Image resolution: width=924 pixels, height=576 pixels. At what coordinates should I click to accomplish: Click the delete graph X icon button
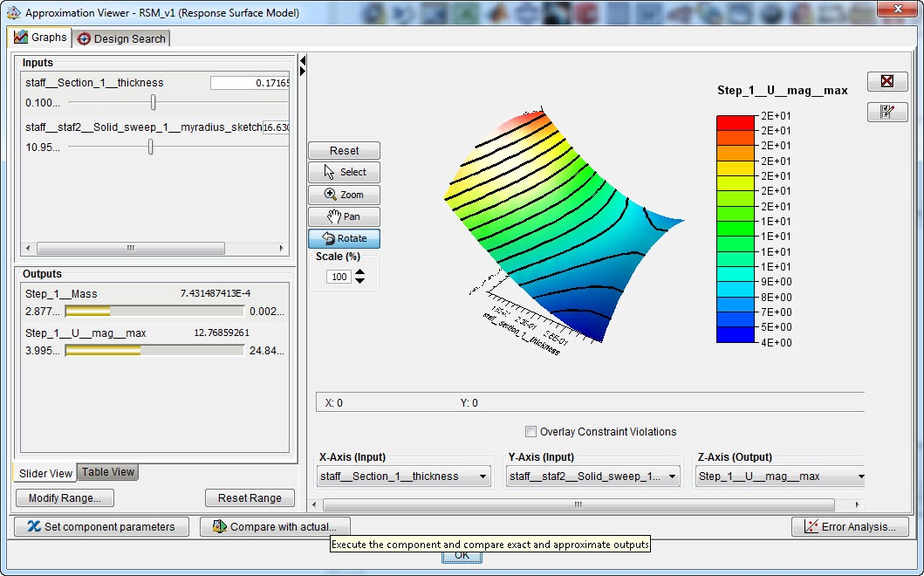click(887, 81)
